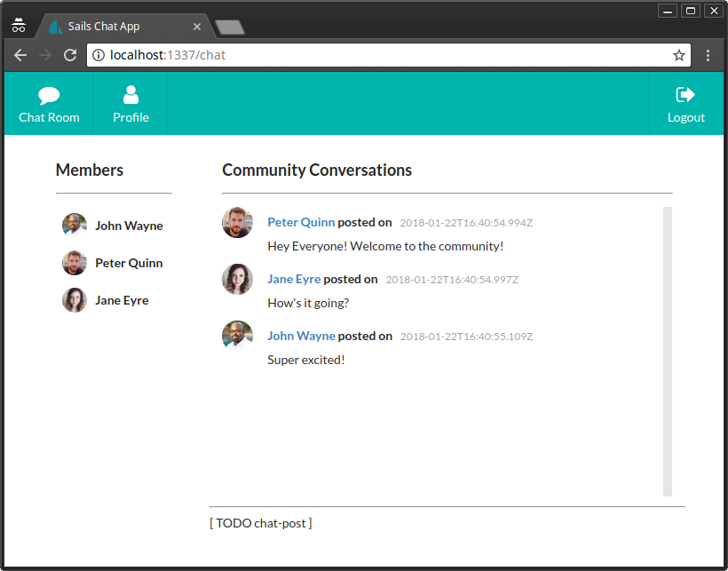Reload the chat page
The height and width of the screenshot is (571, 728).
70,54
